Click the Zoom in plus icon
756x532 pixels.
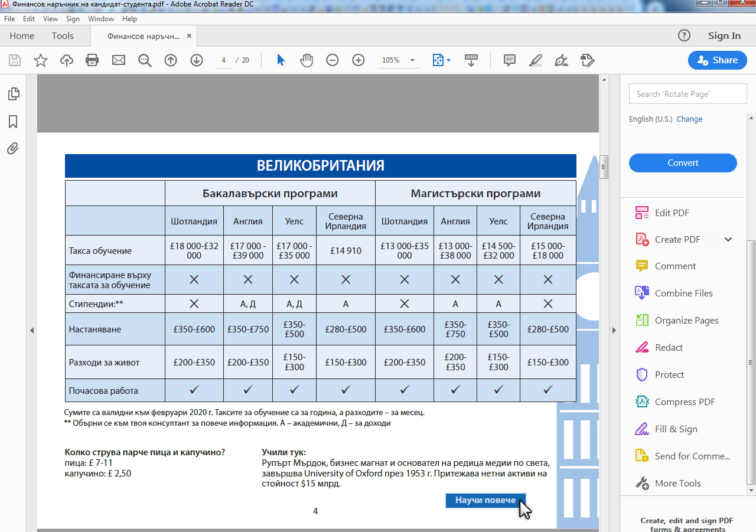click(359, 60)
